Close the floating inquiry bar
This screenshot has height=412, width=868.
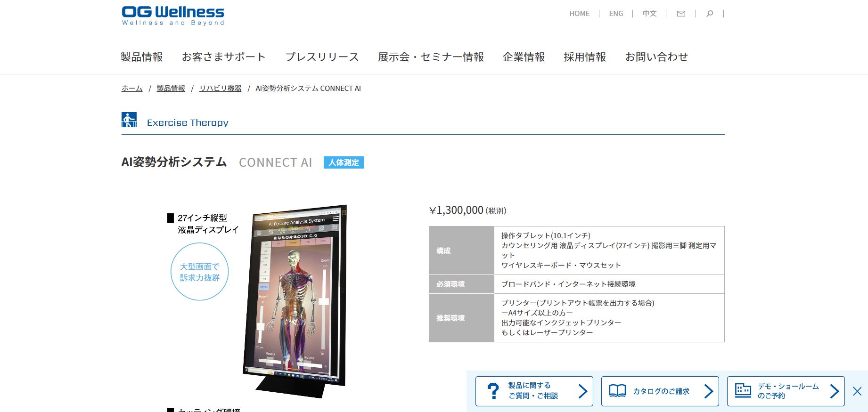click(x=857, y=391)
